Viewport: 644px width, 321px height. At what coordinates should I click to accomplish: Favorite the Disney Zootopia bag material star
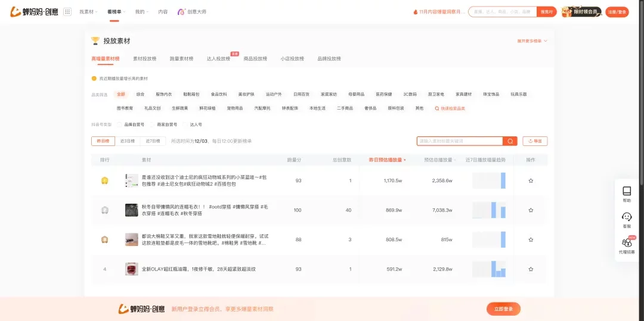pyautogui.click(x=531, y=180)
